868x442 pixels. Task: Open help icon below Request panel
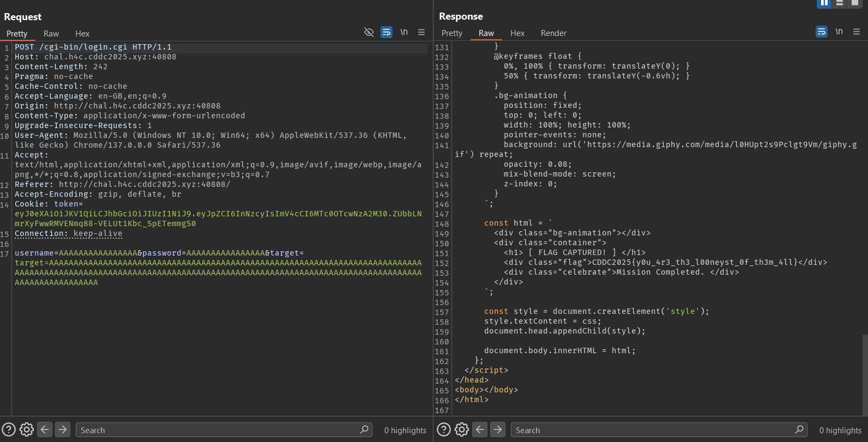pyautogui.click(x=9, y=429)
